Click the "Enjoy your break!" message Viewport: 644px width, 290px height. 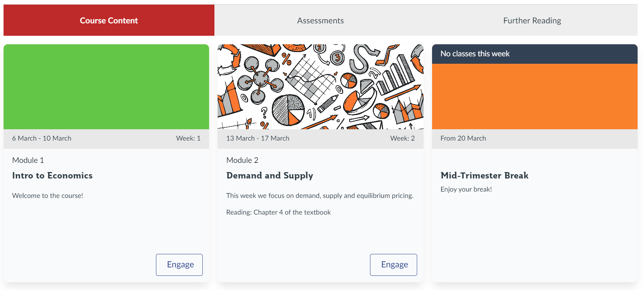(x=466, y=189)
